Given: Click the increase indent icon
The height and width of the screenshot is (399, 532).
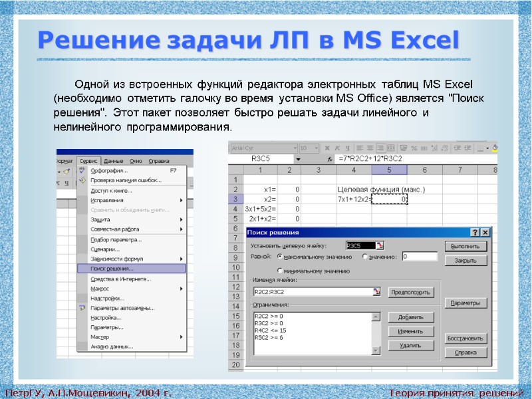Looking at the screenshot, I should point(468,148).
